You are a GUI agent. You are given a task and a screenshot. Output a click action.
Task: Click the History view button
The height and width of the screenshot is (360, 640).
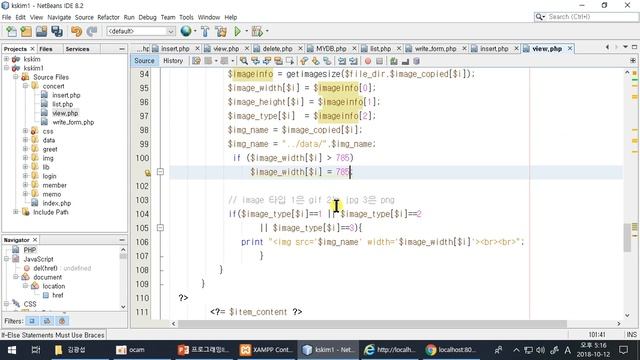pos(173,60)
